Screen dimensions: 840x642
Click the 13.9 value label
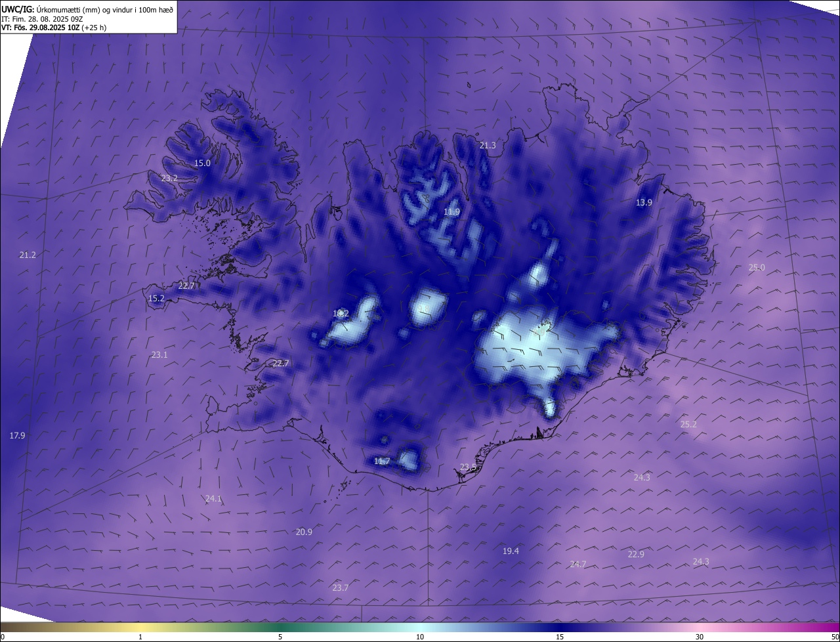[x=644, y=203]
